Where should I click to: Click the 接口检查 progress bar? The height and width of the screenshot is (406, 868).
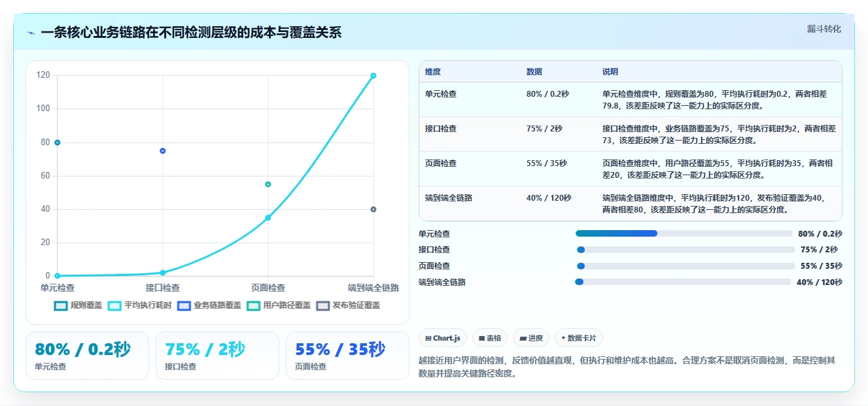click(686, 250)
